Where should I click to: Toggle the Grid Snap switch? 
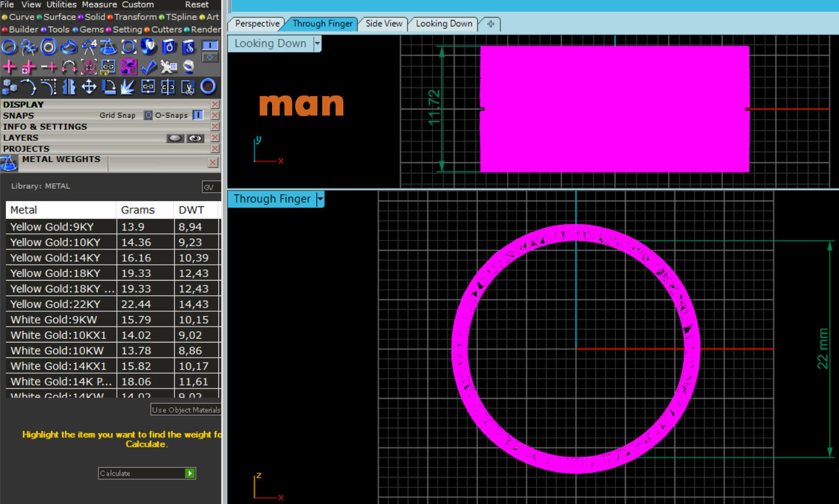click(x=149, y=116)
